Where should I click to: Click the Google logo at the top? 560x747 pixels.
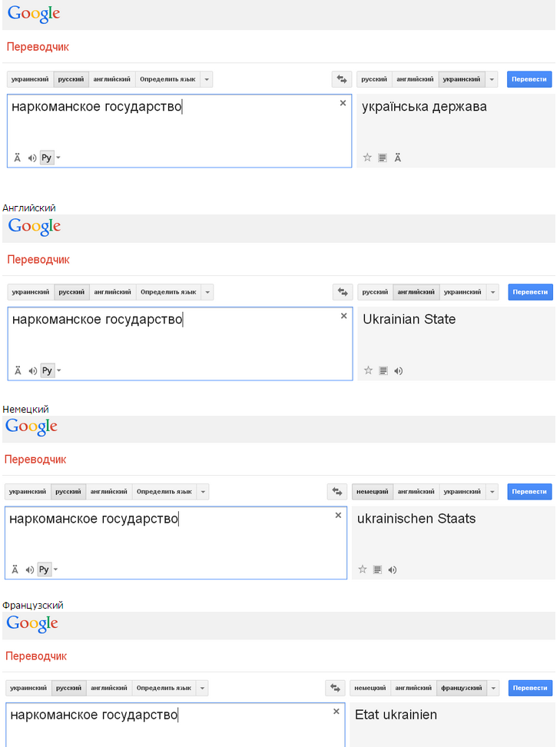pos(33,13)
